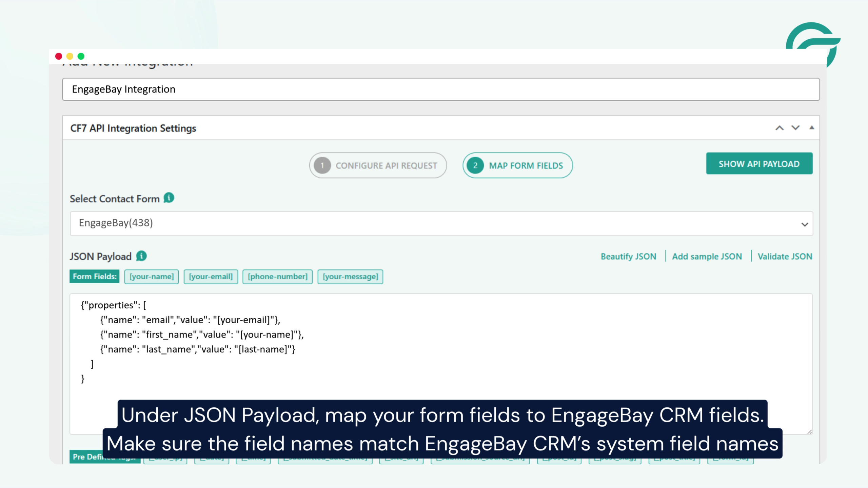Viewport: 868px width, 488px height.
Task: Click the JSON textarea resize handle
Action: click(x=809, y=431)
